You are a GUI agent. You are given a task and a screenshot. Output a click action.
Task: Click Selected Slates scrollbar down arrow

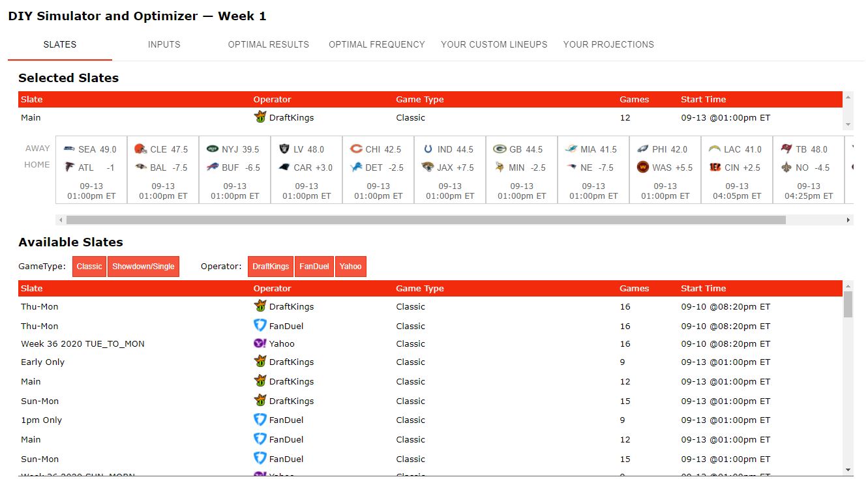[848, 124]
